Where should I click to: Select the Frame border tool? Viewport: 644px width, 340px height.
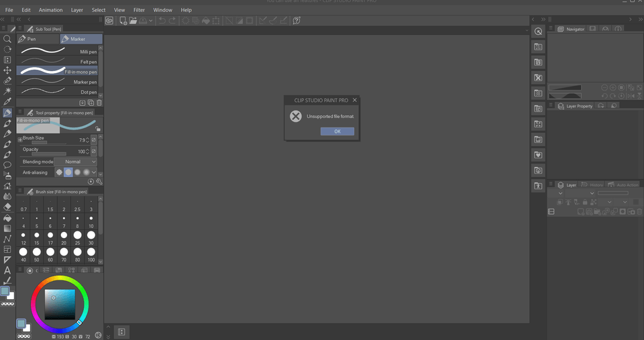[x=7, y=249]
